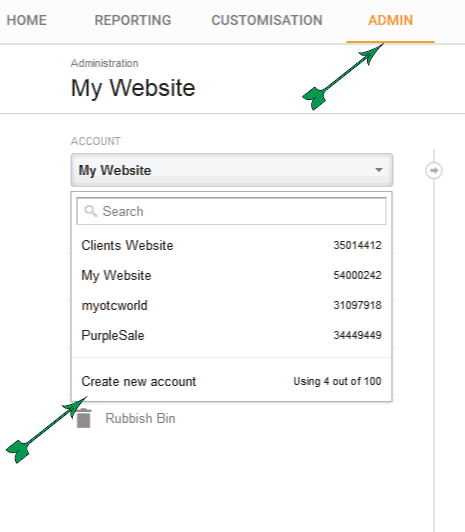This screenshot has height=532, width=465.
Task: Open the REPORTING tab
Action: point(133,20)
